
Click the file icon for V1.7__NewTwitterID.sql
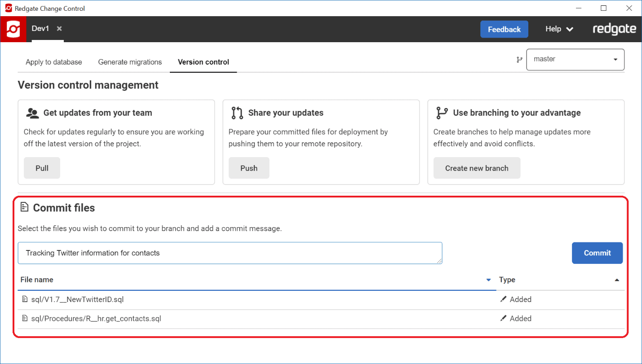(x=25, y=299)
